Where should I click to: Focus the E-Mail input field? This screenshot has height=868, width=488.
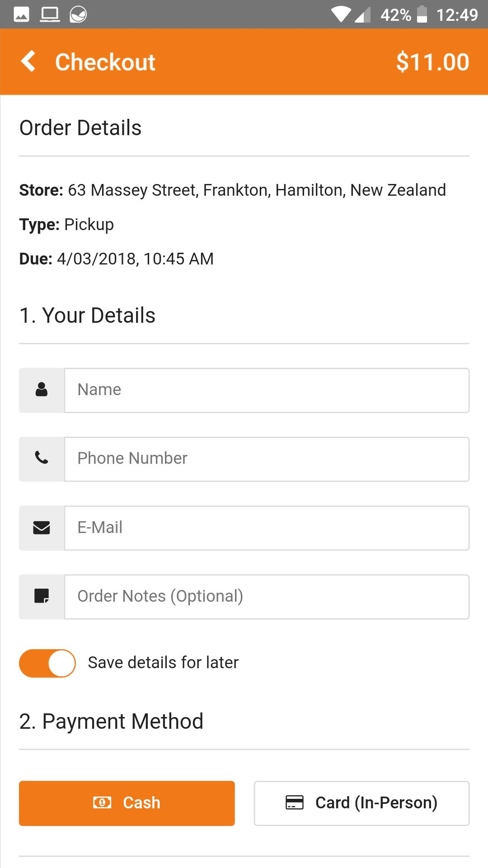pyautogui.click(x=267, y=528)
